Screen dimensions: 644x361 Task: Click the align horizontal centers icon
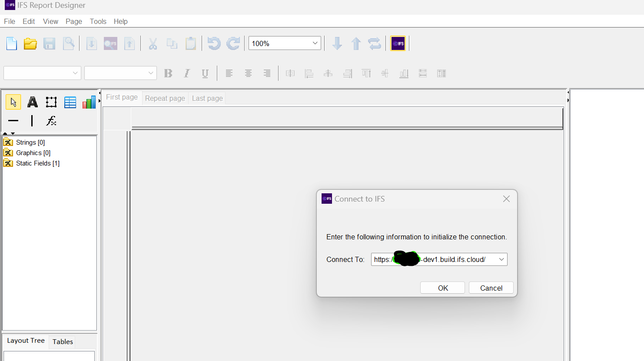pyautogui.click(x=328, y=73)
